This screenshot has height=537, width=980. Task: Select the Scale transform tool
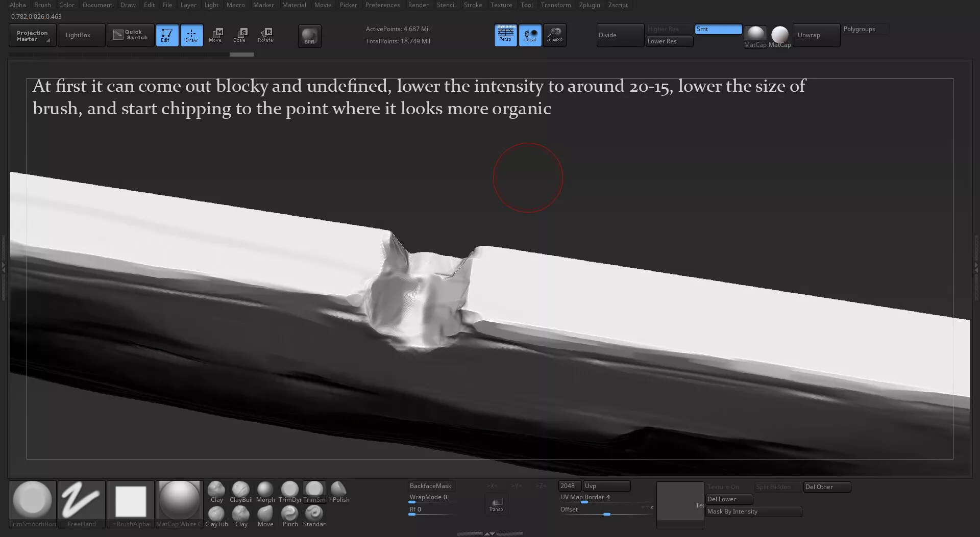point(240,35)
